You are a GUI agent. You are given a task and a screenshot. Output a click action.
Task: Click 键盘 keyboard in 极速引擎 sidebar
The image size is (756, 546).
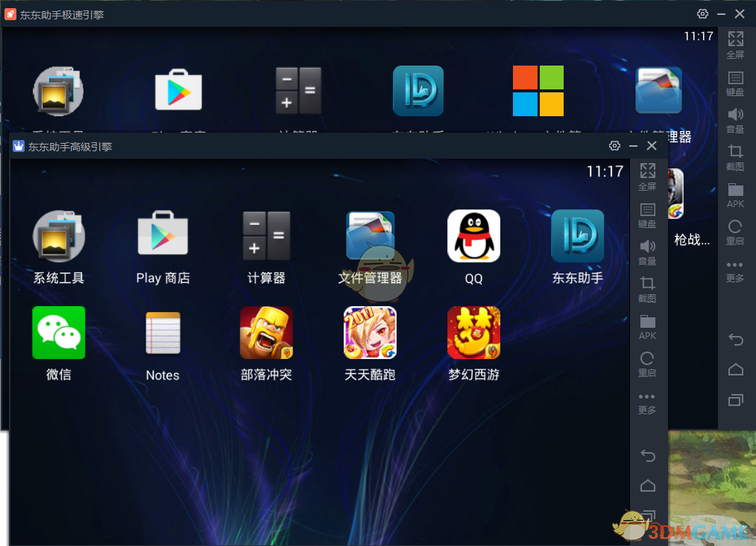(x=735, y=83)
